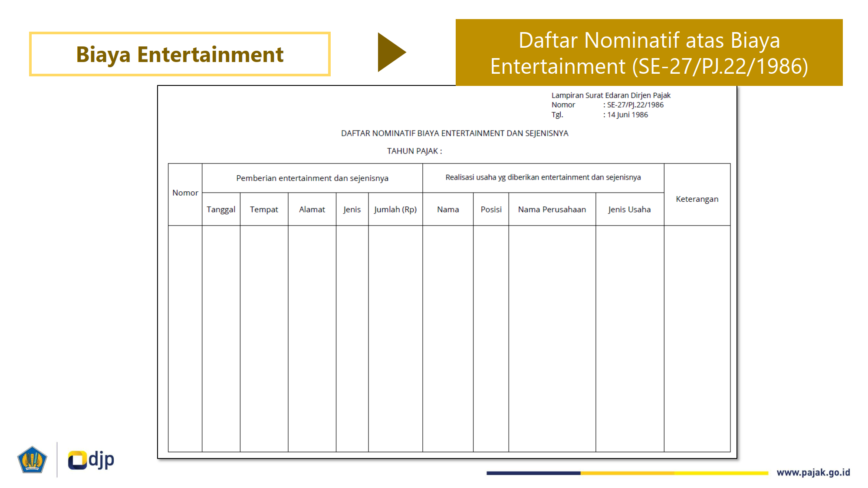Select the Biaya Entertainment title box
Image resolution: width=868 pixels, height=488 pixels.
[180, 54]
